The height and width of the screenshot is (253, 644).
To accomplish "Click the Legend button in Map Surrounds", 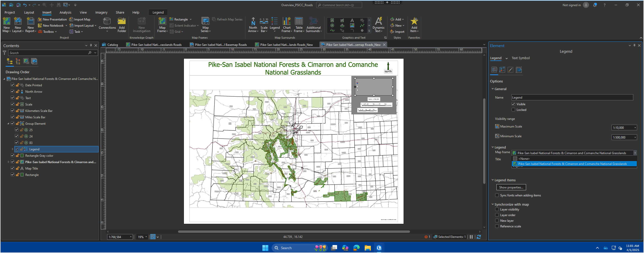I will (275, 25).
